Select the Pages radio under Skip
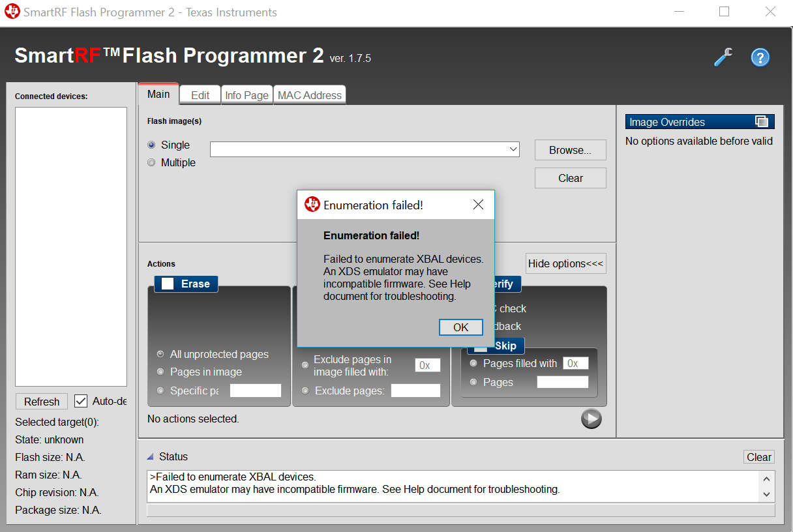The width and height of the screenshot is (793, 532). (x=473, y=382)
